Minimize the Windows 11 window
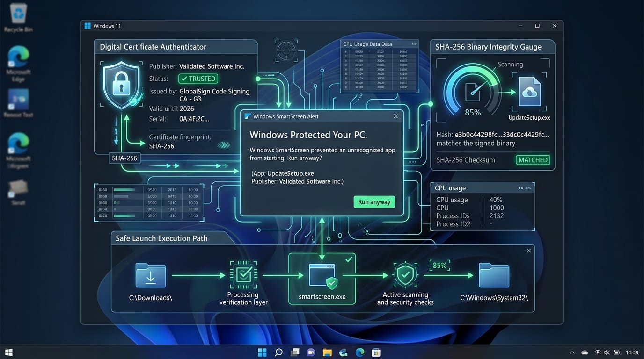 (520, 26)
